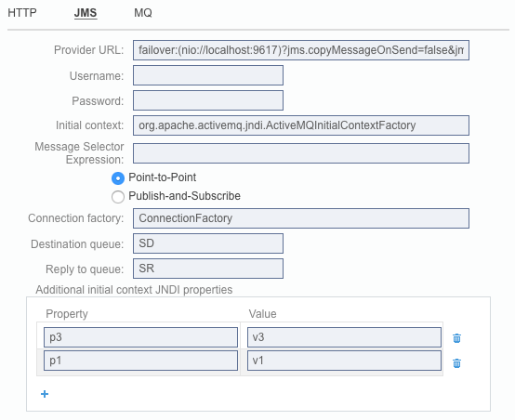This screenshot has height=420, width=515.
Task: Focus the Username input field
Action: [x=208, y=75]
